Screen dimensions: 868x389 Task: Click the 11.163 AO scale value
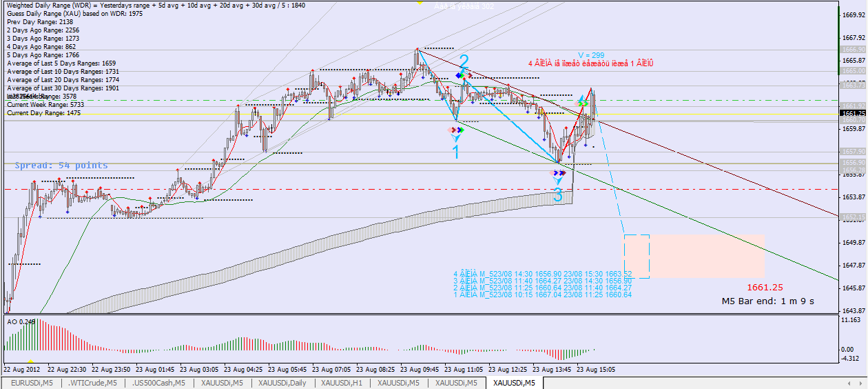(851, 321)
